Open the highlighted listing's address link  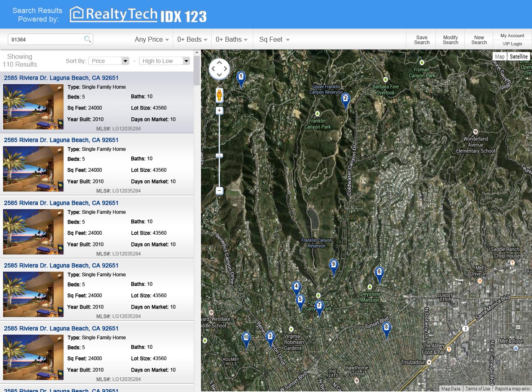coord(61,78)
